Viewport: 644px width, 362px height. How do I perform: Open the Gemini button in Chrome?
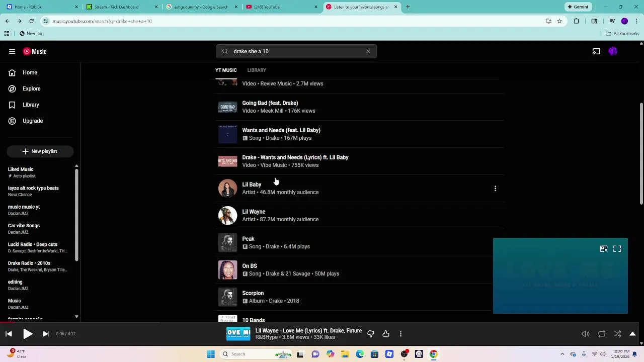tap(578, 7)
